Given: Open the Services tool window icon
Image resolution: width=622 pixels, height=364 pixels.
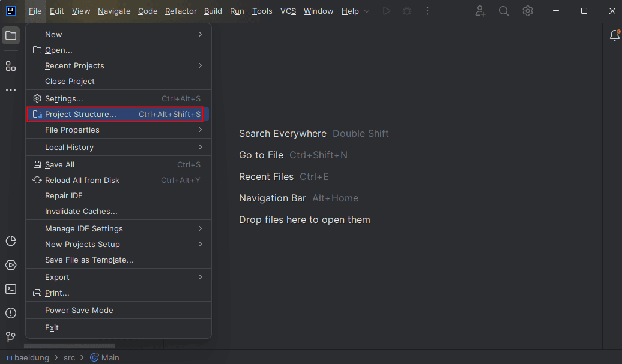Looking at the screenshot, I should 11,265.
